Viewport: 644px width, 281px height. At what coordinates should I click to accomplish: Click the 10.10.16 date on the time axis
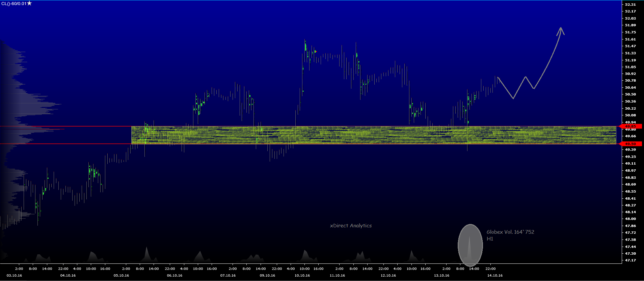point(302,276)
